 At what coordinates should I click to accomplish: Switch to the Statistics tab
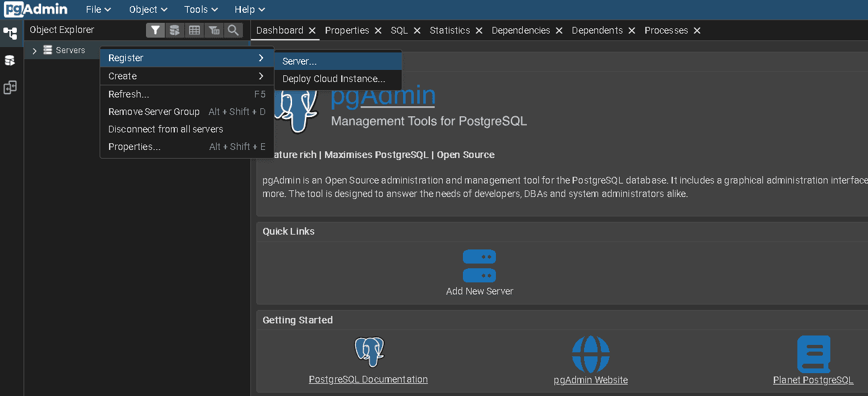[449, 30]
